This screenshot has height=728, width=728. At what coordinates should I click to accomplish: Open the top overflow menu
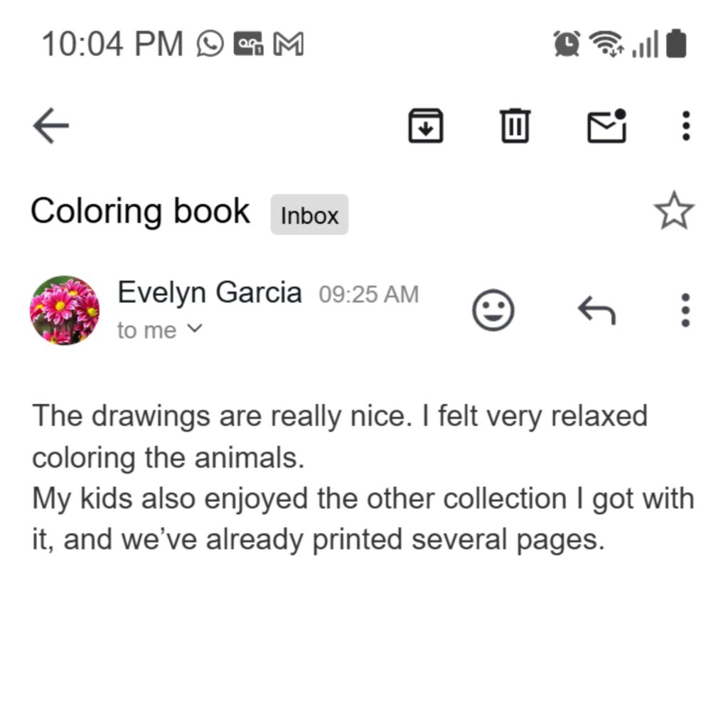point(685,126)
